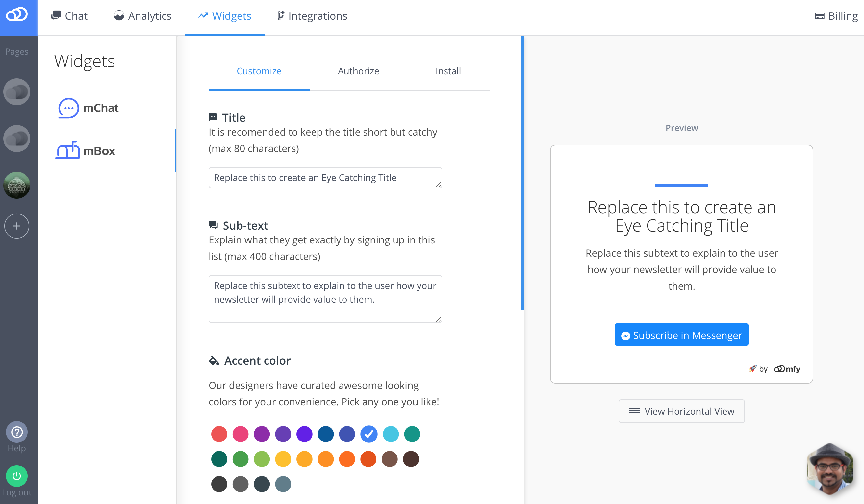Screen dimensions: 864x504
Task: Pick the charcoal accent color
Action: pyautogui.click(x=219, y=484)
